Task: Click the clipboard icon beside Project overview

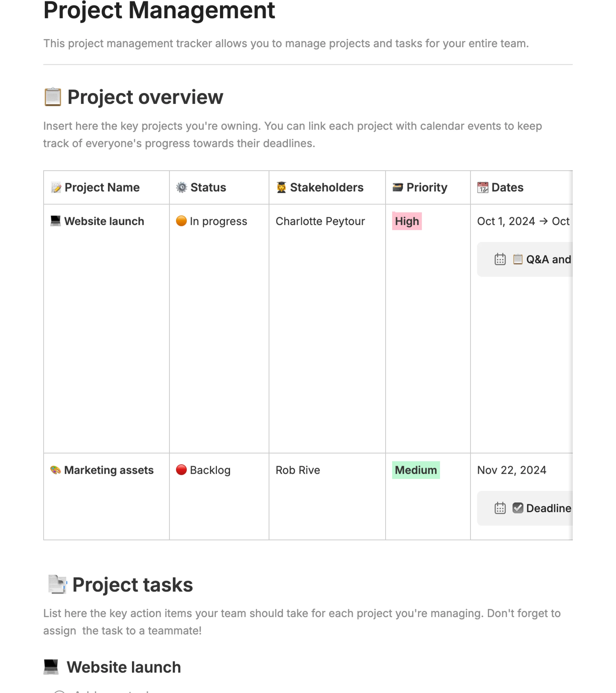Action: 52,97
